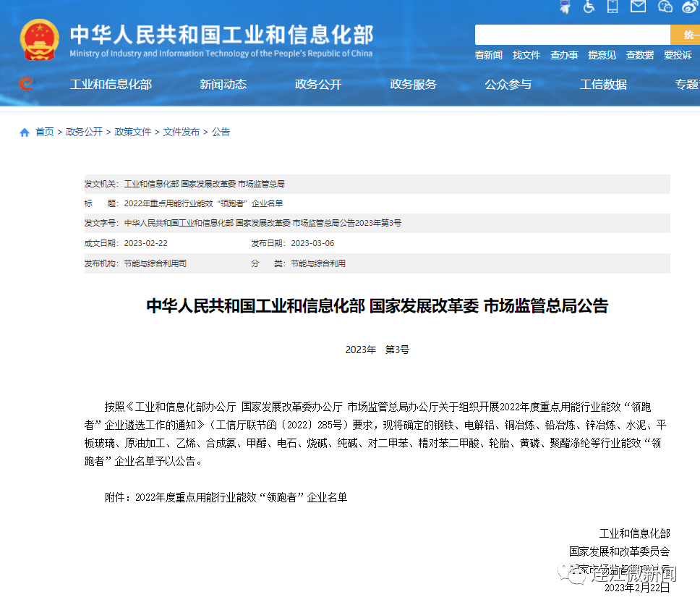Open the 新闻动态 nav menu
This screenshot has height=605, width=700.
223,85
